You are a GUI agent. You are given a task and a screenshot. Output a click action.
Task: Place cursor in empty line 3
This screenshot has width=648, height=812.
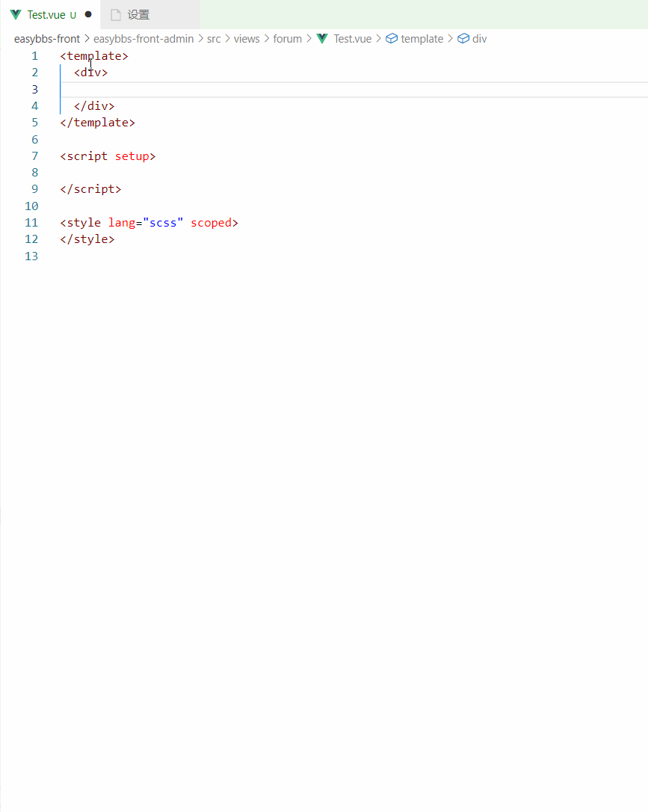[354, 89]
